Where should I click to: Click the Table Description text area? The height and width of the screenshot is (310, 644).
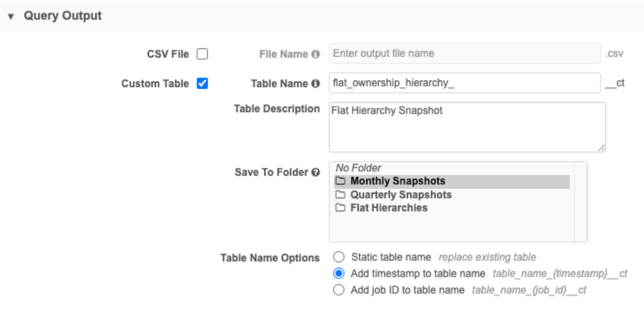coord(466,126)
